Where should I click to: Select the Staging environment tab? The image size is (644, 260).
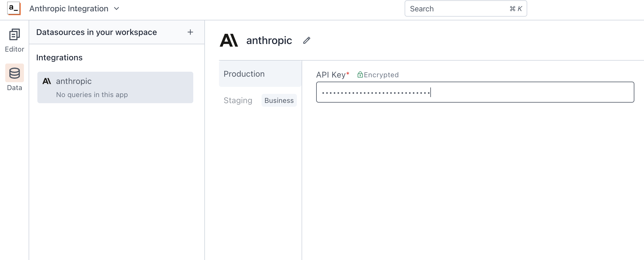click(x=238, y=100)
